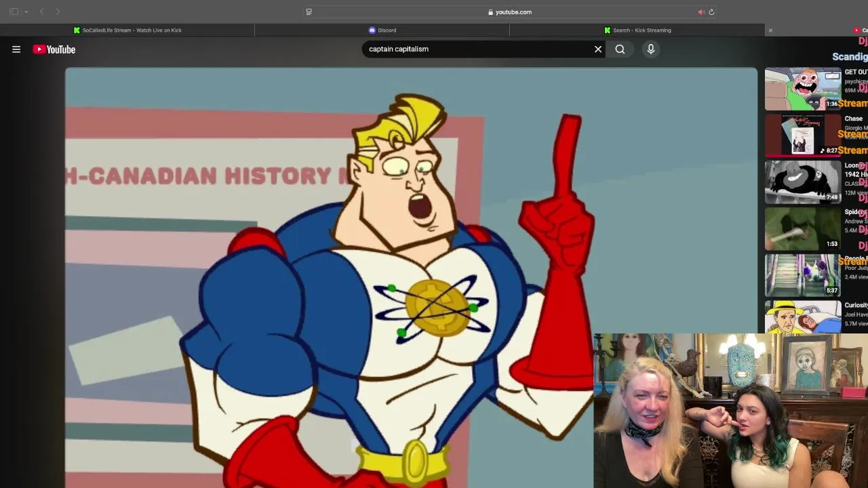Open the 7:48 Looney cartoon thumbnail
The height and width of the screenshot is (488, 868).
(803, 182)
